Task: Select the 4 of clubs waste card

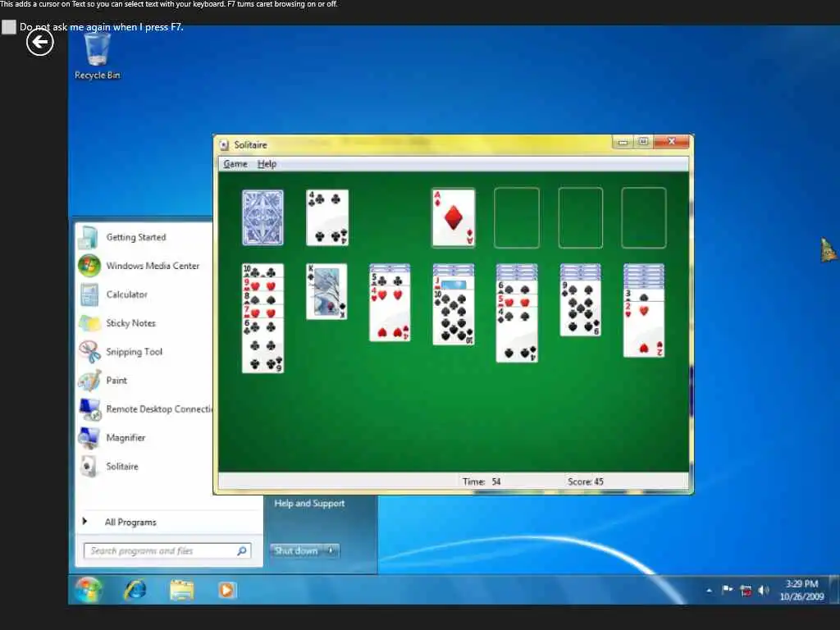Action: point(327,217)
